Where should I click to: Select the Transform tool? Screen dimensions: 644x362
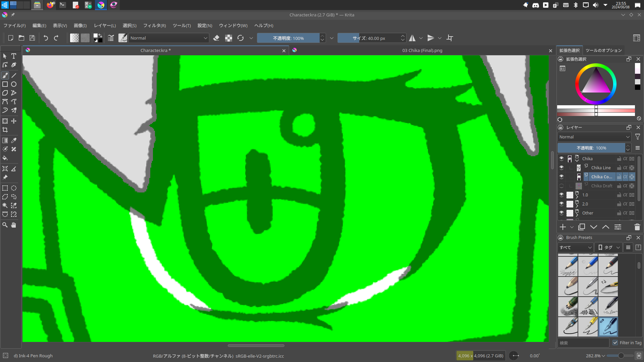[5, 121]
